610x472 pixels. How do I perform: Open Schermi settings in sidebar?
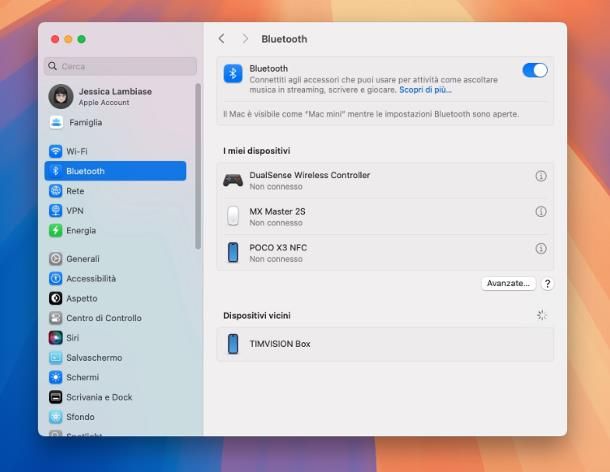pos(115,377)
